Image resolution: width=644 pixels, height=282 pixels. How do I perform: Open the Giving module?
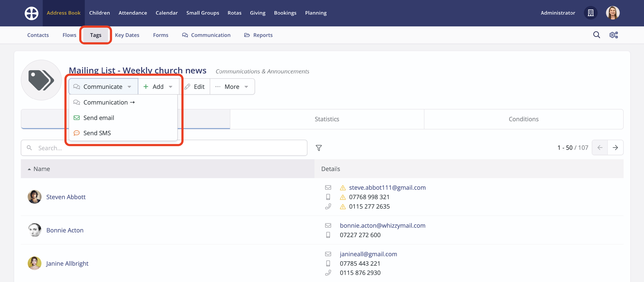click(x=258, y=13)
